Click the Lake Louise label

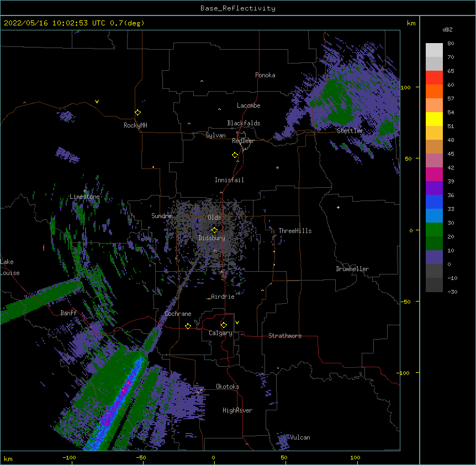(x=10, y=267)
